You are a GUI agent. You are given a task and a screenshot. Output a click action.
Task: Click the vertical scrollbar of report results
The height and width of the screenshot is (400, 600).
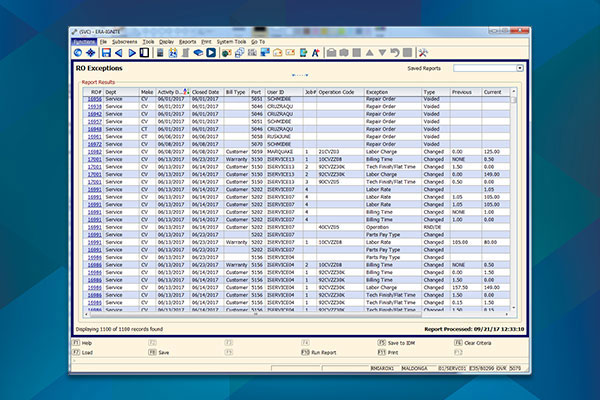click(515, 200)
